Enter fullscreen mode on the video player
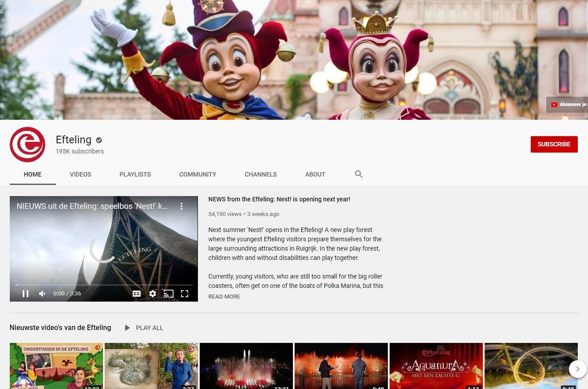The height and width of the screenshot is (389, 588). pyautogui.click(x=185, y=294)
